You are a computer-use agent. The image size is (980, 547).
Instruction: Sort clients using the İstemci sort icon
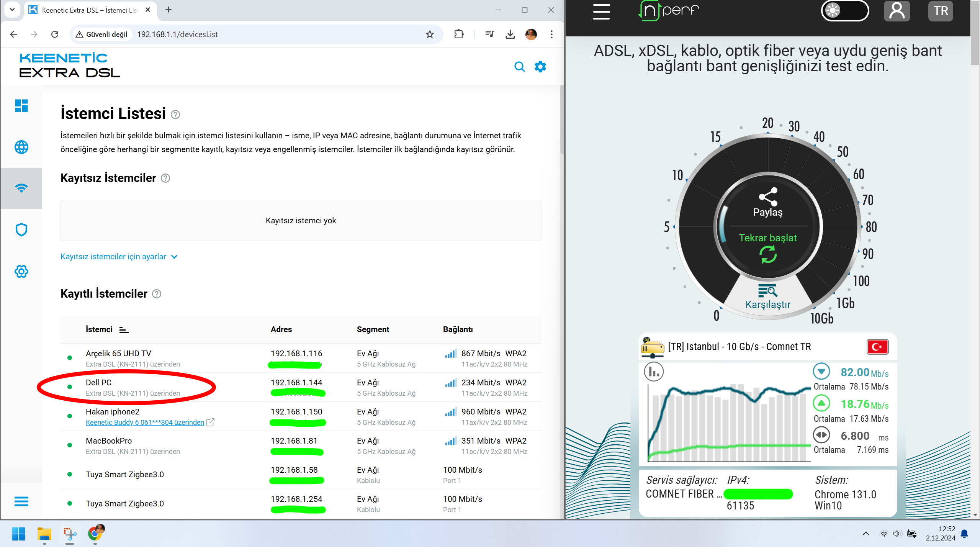coord(124,329)
